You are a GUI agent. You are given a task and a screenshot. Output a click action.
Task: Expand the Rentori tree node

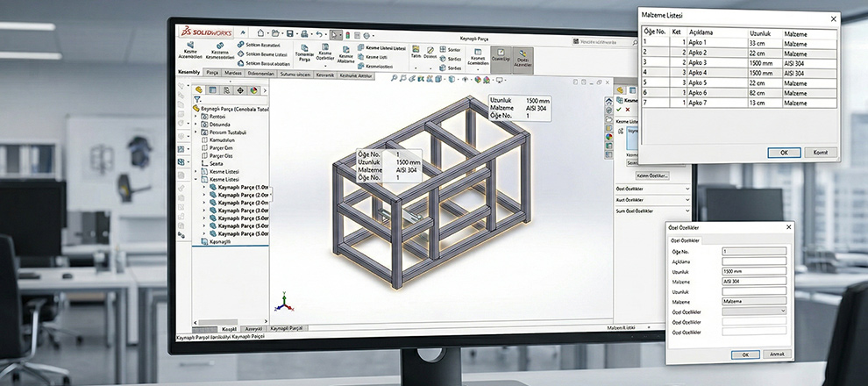196,117
